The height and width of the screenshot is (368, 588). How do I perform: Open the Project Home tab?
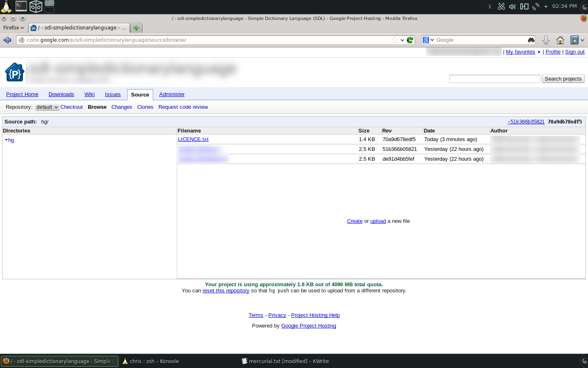pos(22,94)
